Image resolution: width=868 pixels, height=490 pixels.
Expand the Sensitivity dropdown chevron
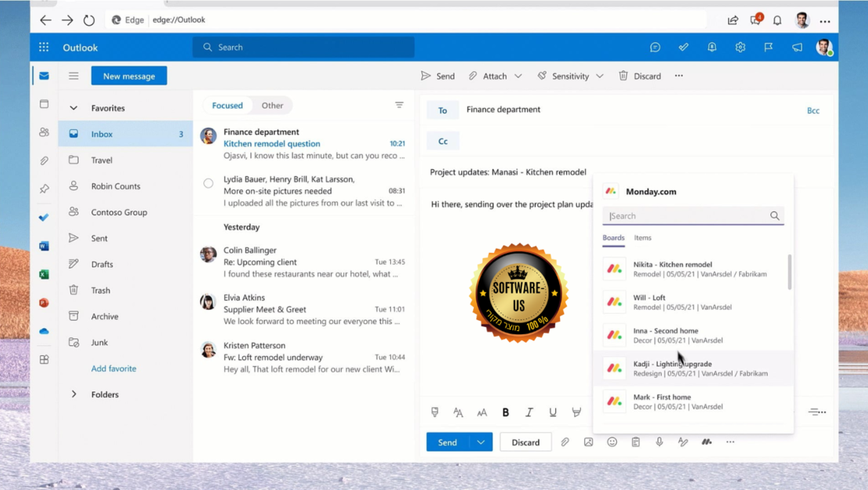point(600,76)
